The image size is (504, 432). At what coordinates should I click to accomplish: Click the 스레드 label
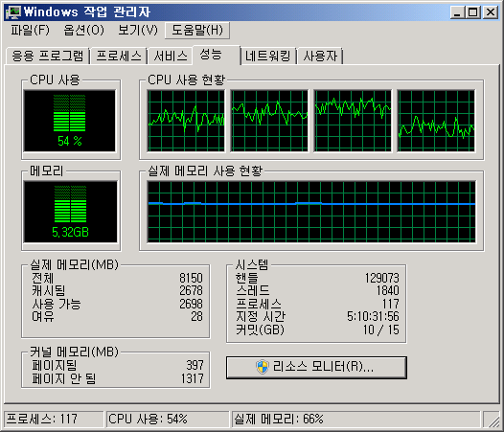coord(253,290)
